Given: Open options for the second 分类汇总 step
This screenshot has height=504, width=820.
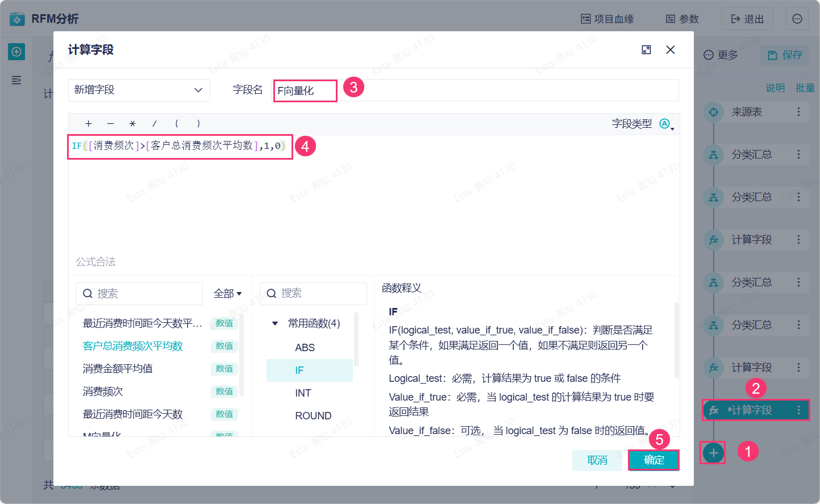Looking at the screenshot, I should click(798, 197).
